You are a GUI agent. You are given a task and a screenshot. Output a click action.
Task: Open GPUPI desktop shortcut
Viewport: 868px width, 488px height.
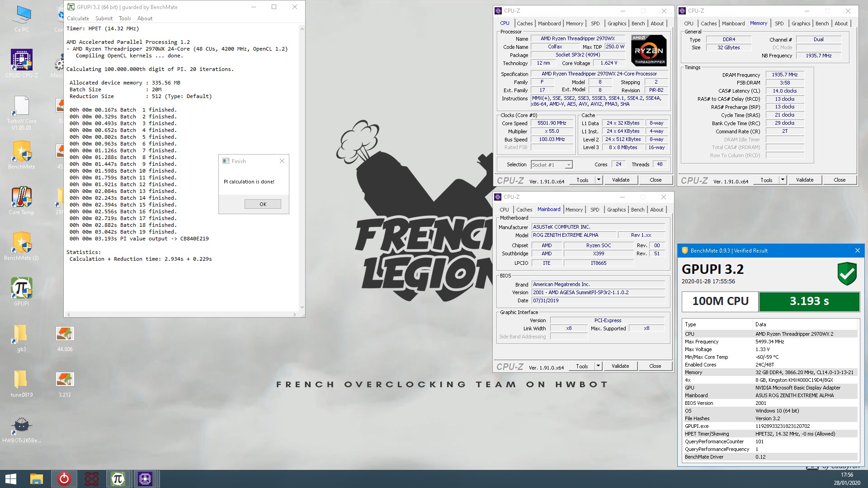(x=21, y=292)
